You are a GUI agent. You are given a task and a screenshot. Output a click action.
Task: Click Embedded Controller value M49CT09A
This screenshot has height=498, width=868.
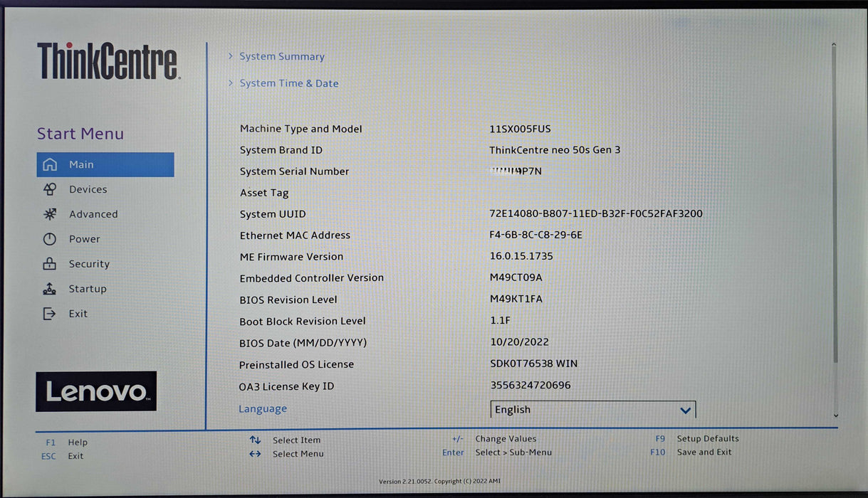tap(516, 277)
